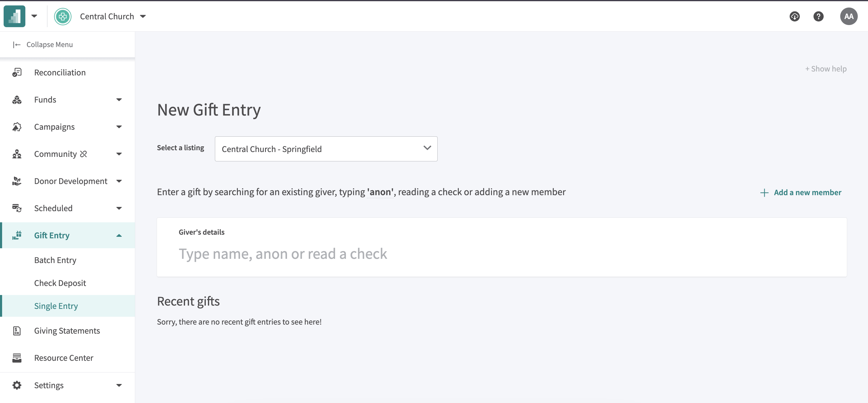
Task: Go to Batch Entry
Action: tap(55, 260)
